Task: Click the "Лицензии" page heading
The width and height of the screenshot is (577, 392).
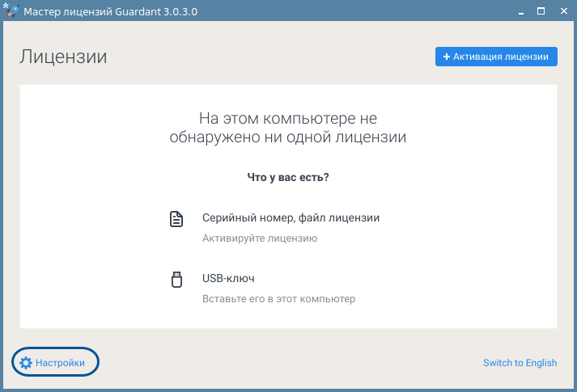Action: tap(63, 57)
